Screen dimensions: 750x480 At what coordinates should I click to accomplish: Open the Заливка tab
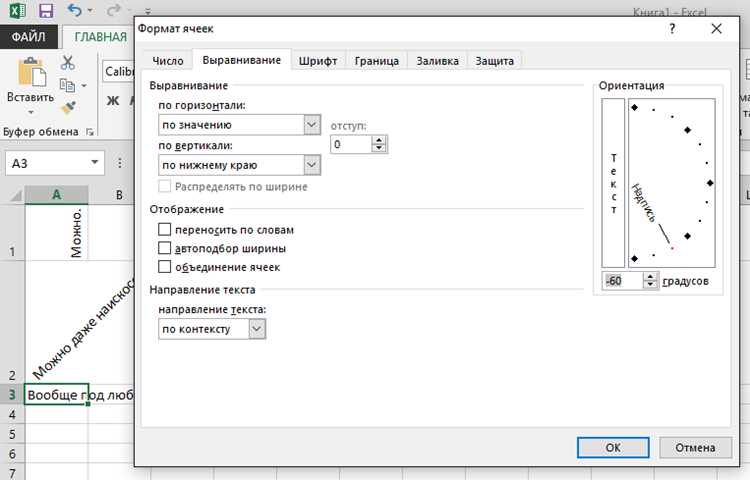[437, 61]
